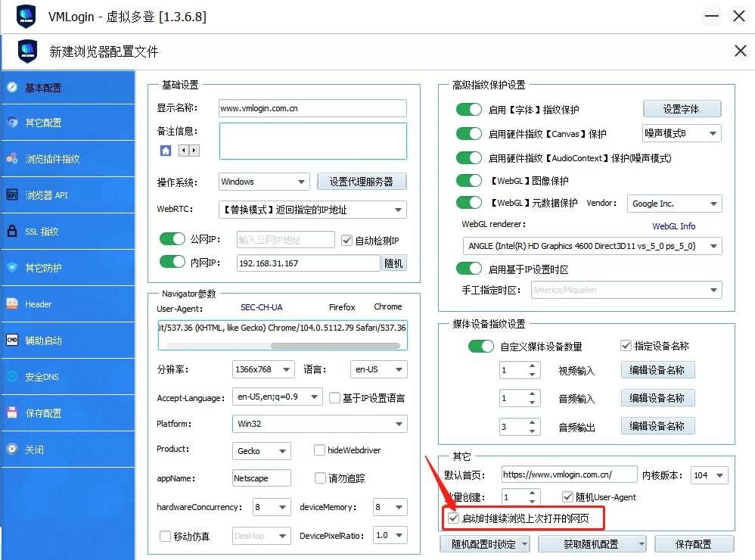Open the Header section in sidebar
Screen dimensions: 755x560
[38, 304]
